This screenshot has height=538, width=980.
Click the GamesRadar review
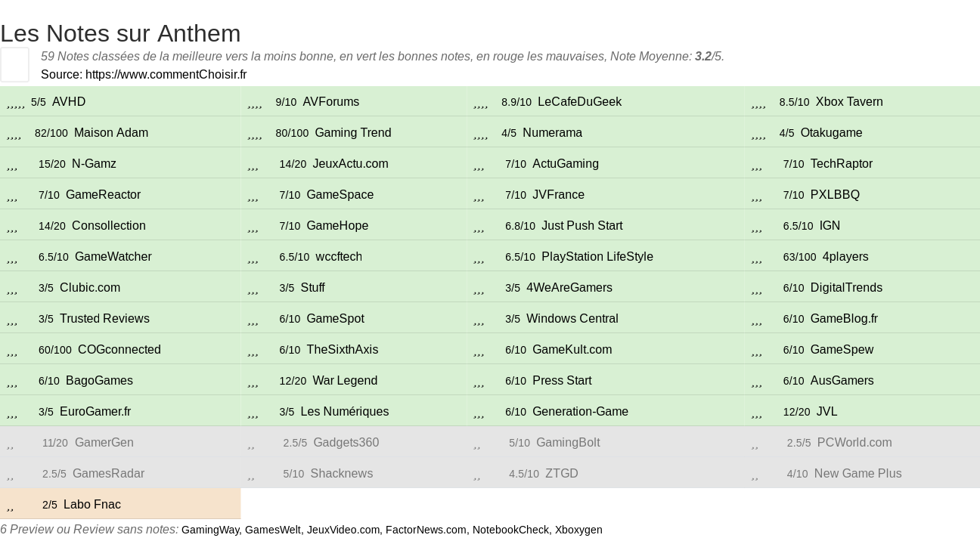click(x=108, y=474)
